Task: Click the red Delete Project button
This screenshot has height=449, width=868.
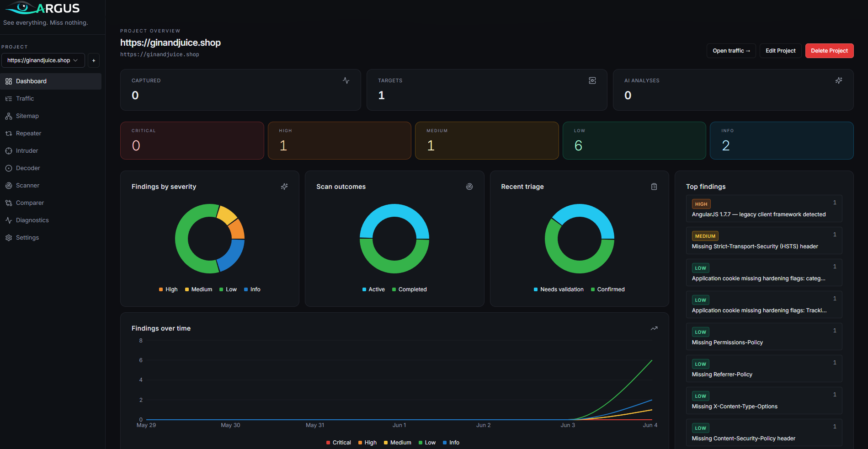Action: [829, 51]
